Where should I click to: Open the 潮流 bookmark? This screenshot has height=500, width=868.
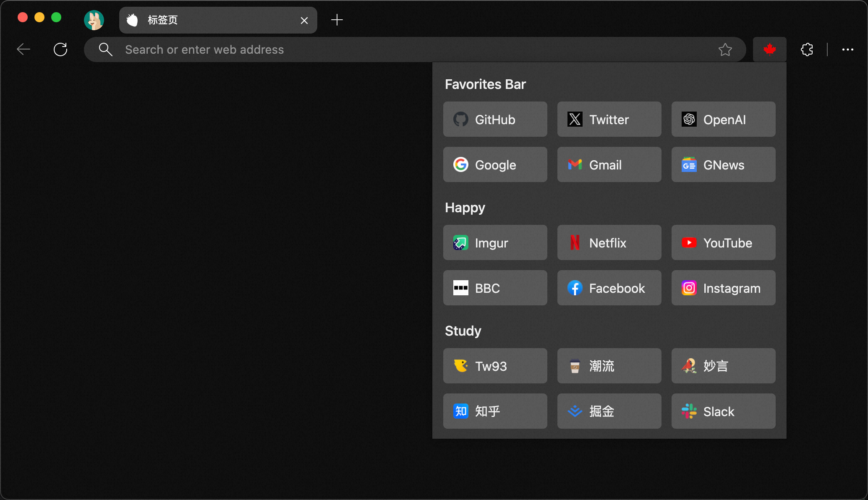point(609,366)
